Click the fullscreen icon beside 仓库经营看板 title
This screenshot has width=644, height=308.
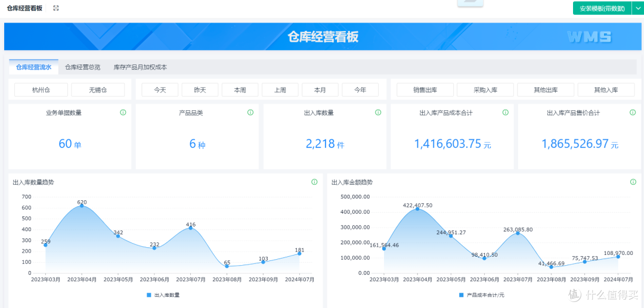[56, 8]
